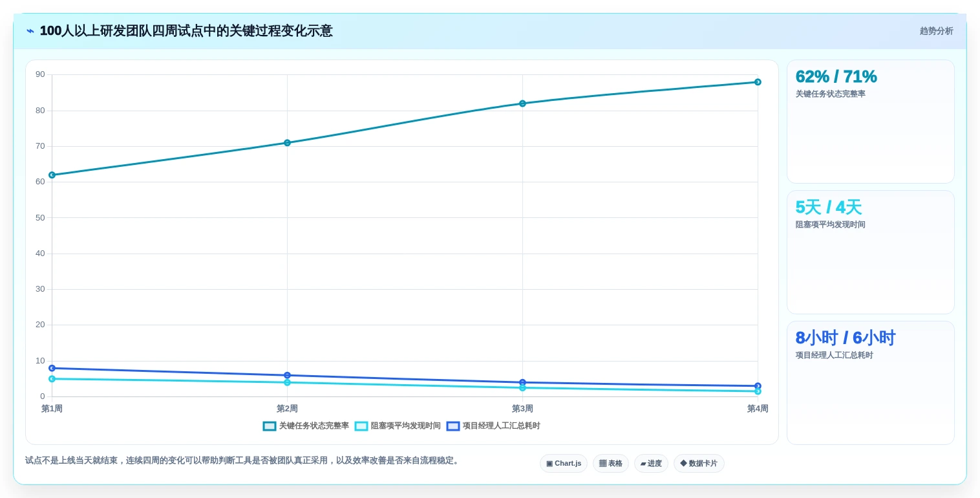The width and height of the screenshot is (980, 498).
Task: Click the 关键任务状态完整率 card caption
Action: pos(830,94)
